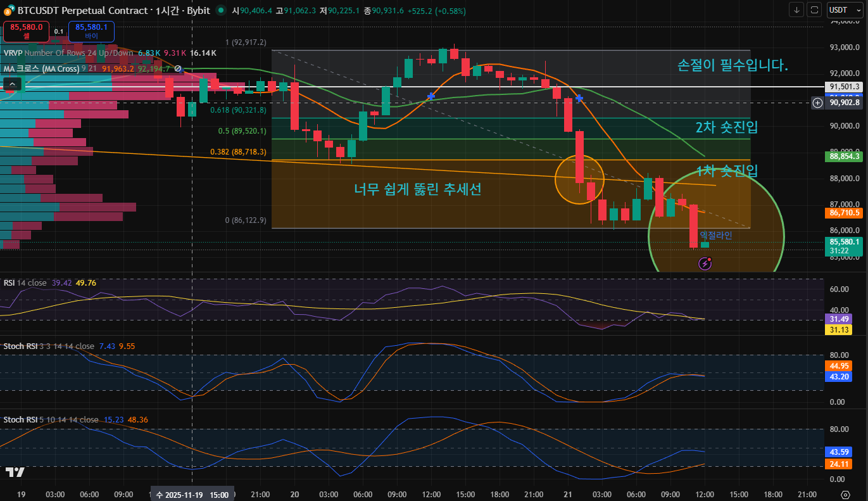The height and width of the screenshot is (501, 868).
Task: Click the MA Cross hidden-value indicator icon
Action: pos(178,68)
